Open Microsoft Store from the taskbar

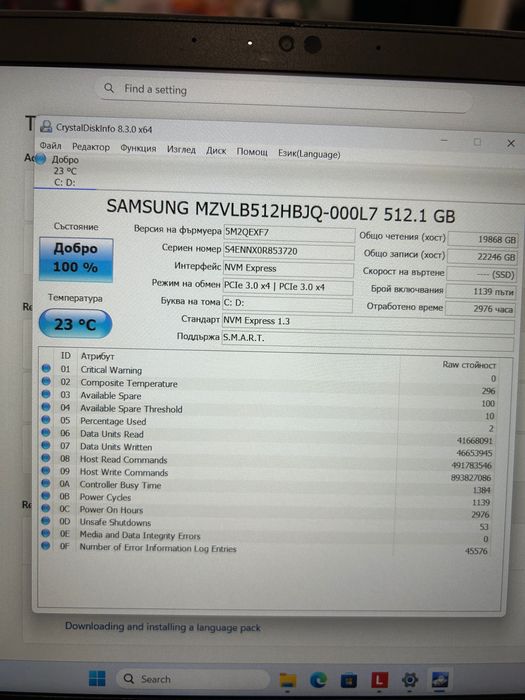click(349, 681)
